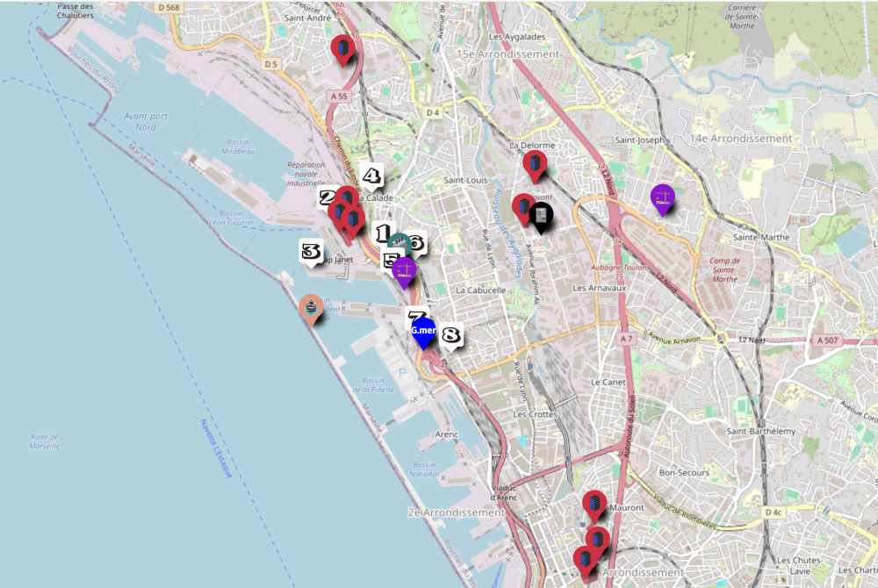This screenshot has width=878, height=588.
Task: Click the Camp de Sainte-Marthe label
Action: pyautogui.click(x=724, y=269)
